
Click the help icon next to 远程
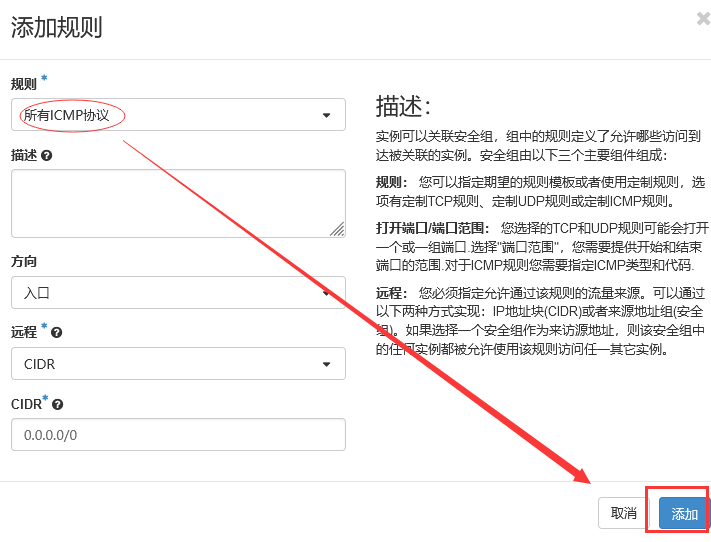(56, 332)
